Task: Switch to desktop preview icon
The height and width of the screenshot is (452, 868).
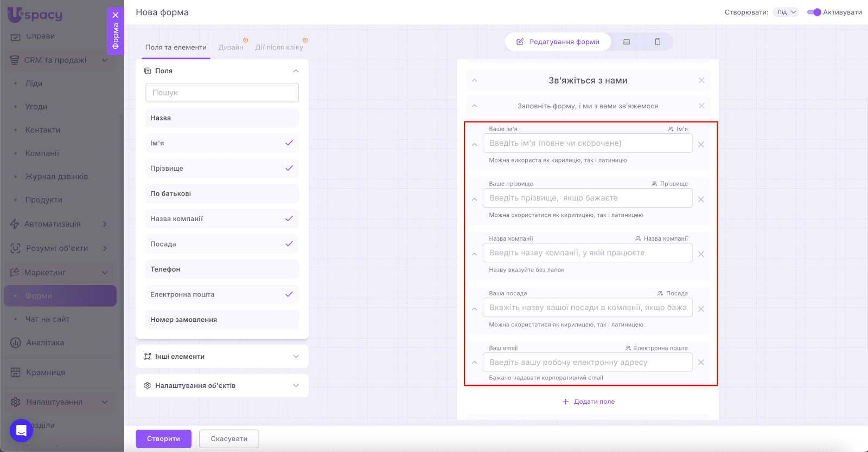Action: (627, 42)
